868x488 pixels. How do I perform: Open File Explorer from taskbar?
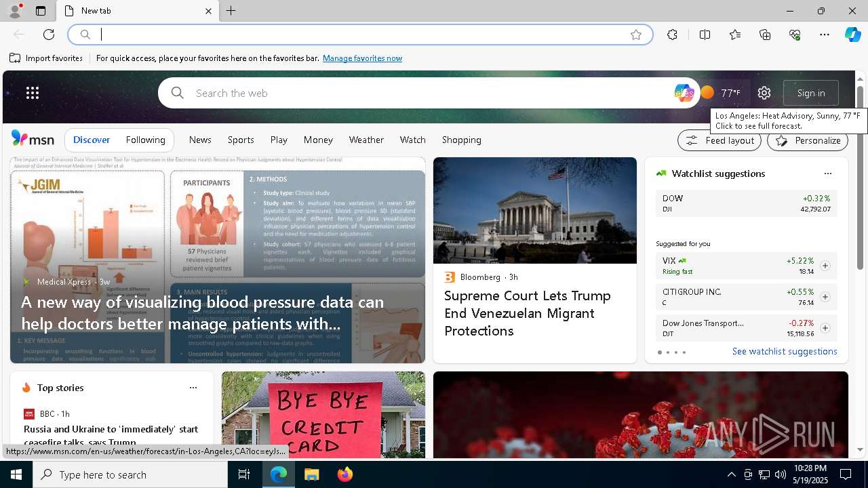click(x=311, y=474)
